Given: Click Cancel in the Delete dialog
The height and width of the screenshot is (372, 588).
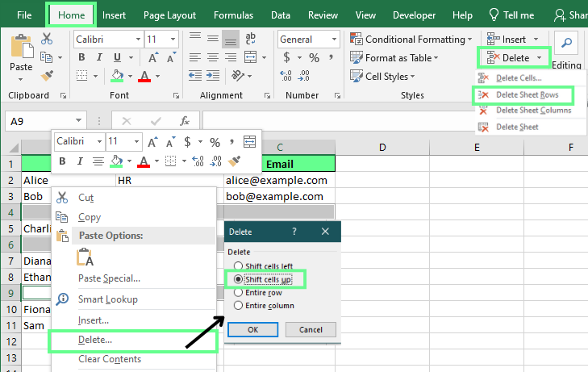Looking at the screenshot, I should [311, 329].
